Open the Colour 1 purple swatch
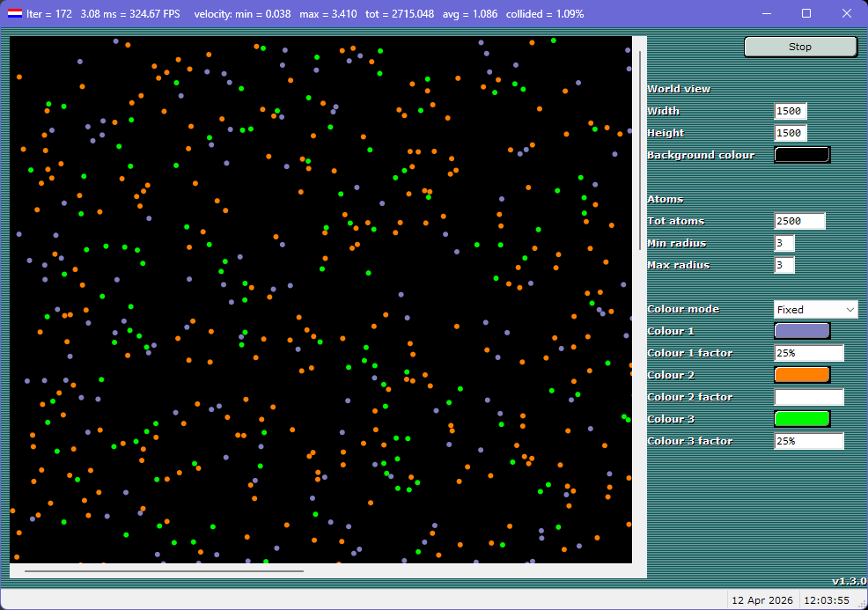Viewport: 868px width, 610px height. click(801, 331)
